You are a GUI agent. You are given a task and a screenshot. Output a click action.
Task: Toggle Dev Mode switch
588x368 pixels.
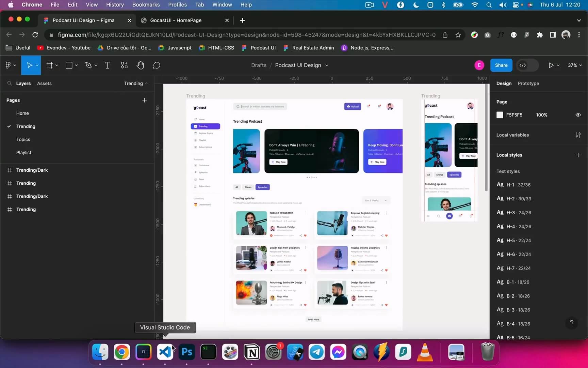[527, 65]
